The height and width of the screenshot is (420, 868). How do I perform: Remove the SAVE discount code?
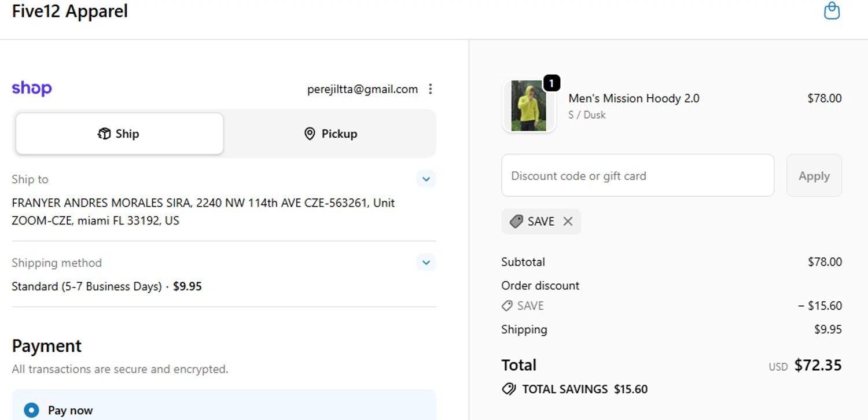[x=568, y=222]
